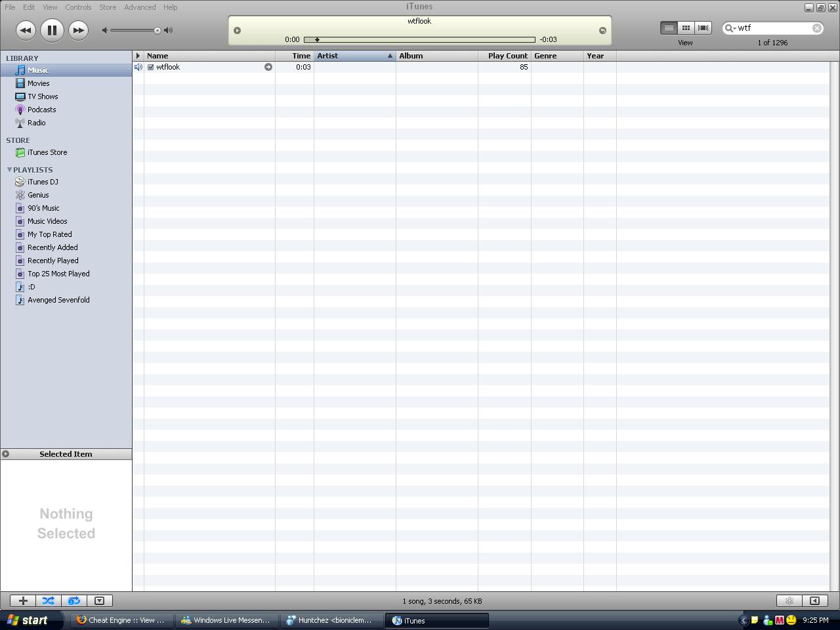Screen dimensions: 840x630
Task: Hide the artwork viewer panel
Action: point(100,600)
